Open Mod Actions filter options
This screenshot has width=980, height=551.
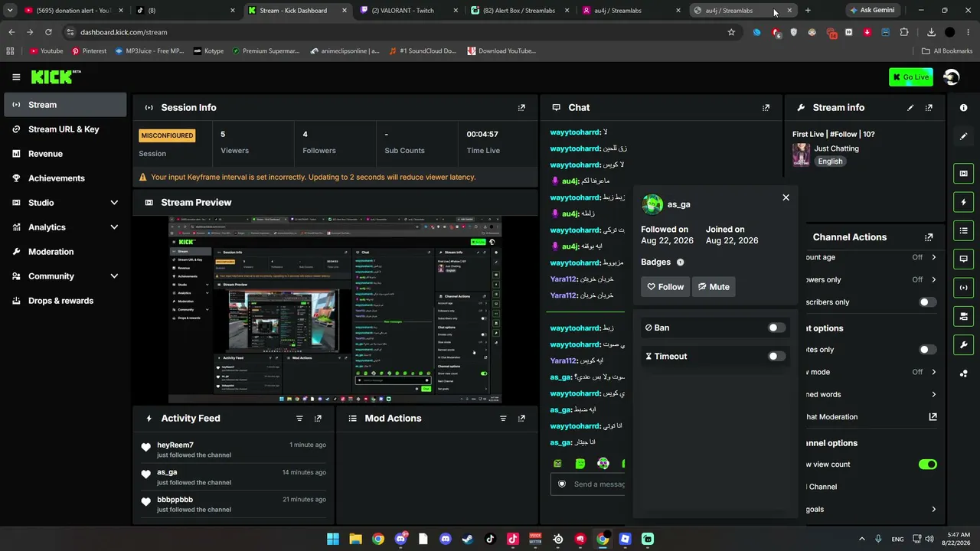[503, 419]
